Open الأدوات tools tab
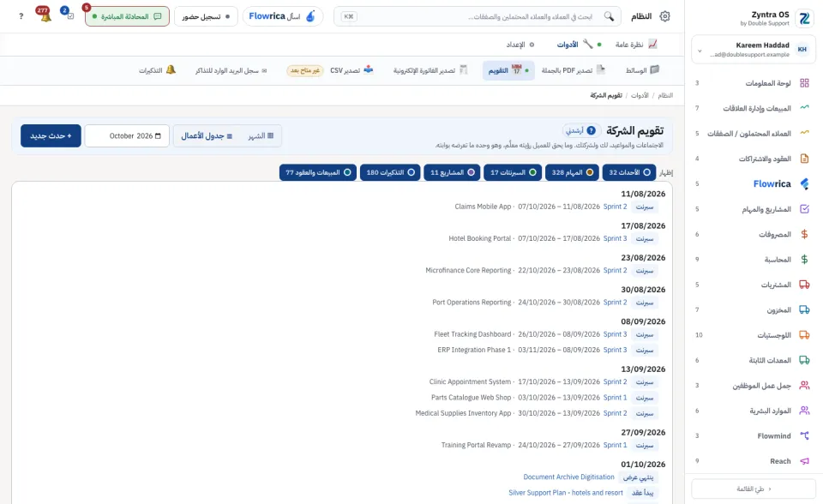This screenshot has width=823, height=504. click(579, 45)
